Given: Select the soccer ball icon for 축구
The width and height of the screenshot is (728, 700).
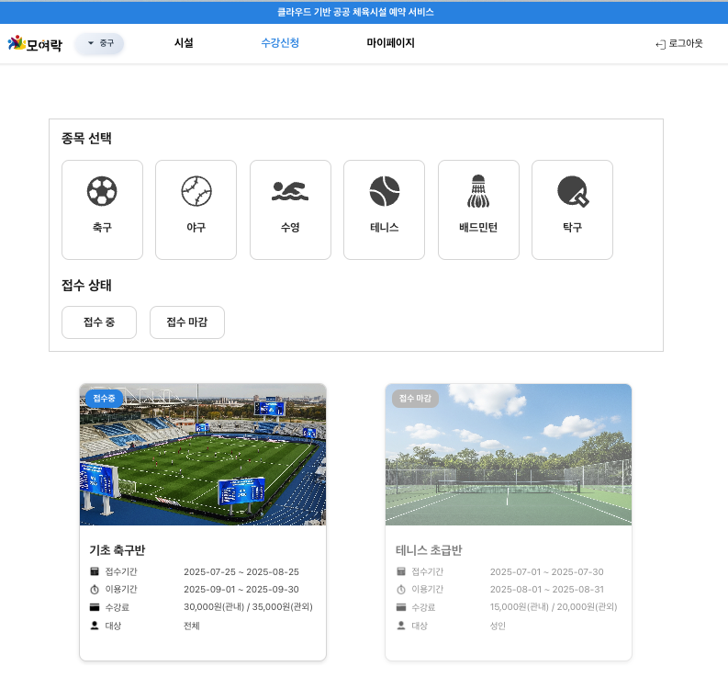Looking at the screenshot, I should coord(102,191).
